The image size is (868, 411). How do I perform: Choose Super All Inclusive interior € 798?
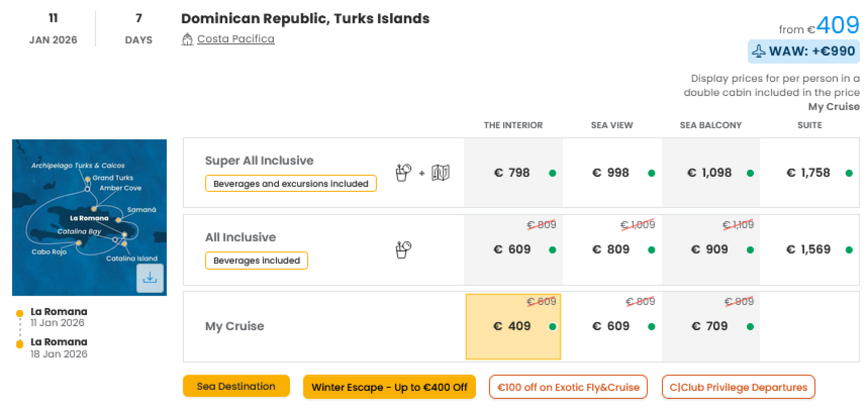point(513,173)
